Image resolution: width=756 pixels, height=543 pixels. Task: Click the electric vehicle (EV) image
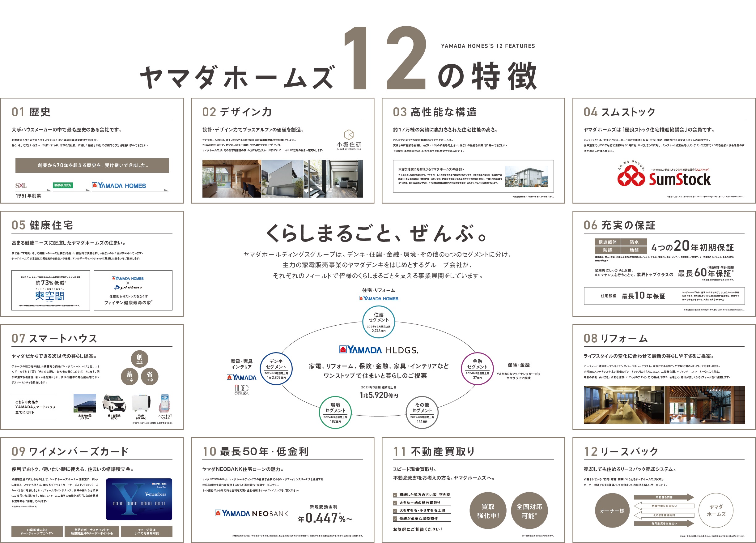pyautogui.click(x=114, y=404)
